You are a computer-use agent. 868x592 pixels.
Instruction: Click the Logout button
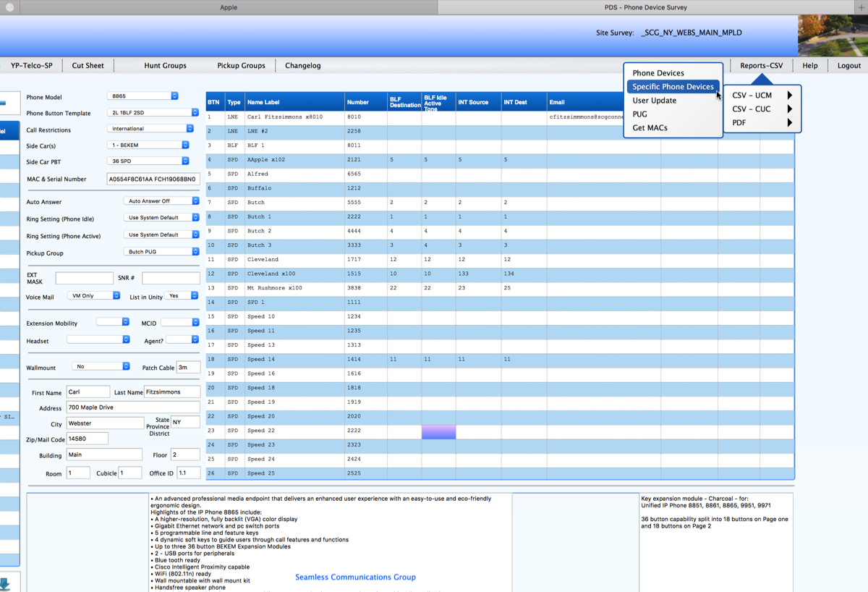point(848,65)
